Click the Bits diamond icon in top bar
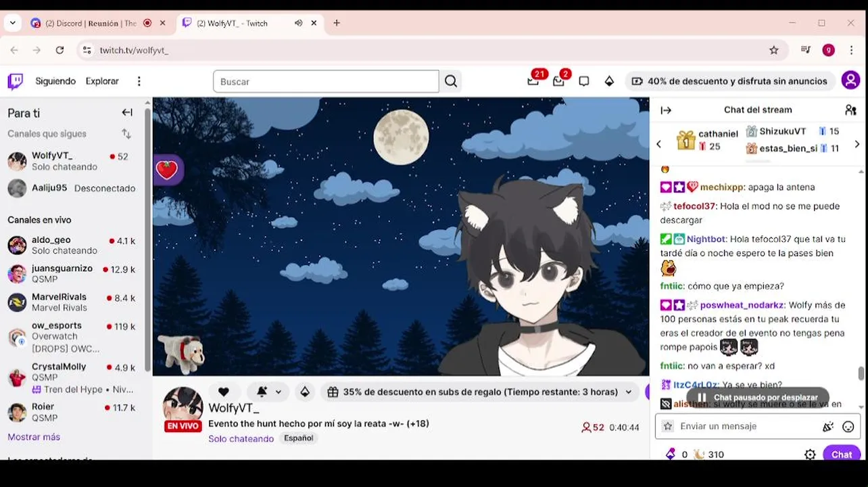This screenshot has width=868, height=487. point(609,81)
